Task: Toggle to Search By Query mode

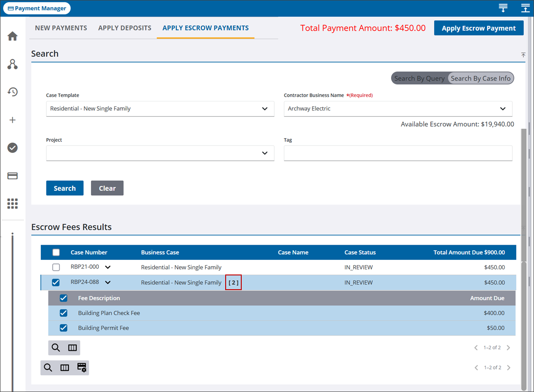Action: tap(419, 78)
